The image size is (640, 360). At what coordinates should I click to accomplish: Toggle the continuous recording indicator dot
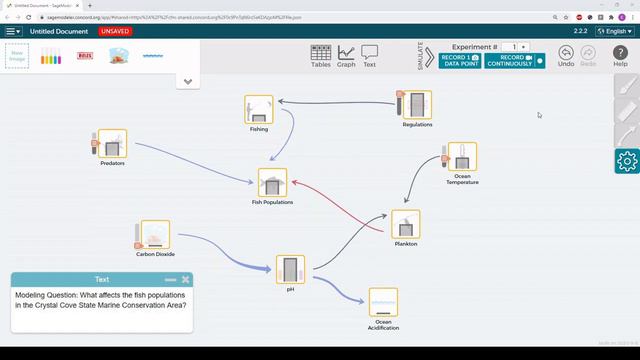pos(540,61)
